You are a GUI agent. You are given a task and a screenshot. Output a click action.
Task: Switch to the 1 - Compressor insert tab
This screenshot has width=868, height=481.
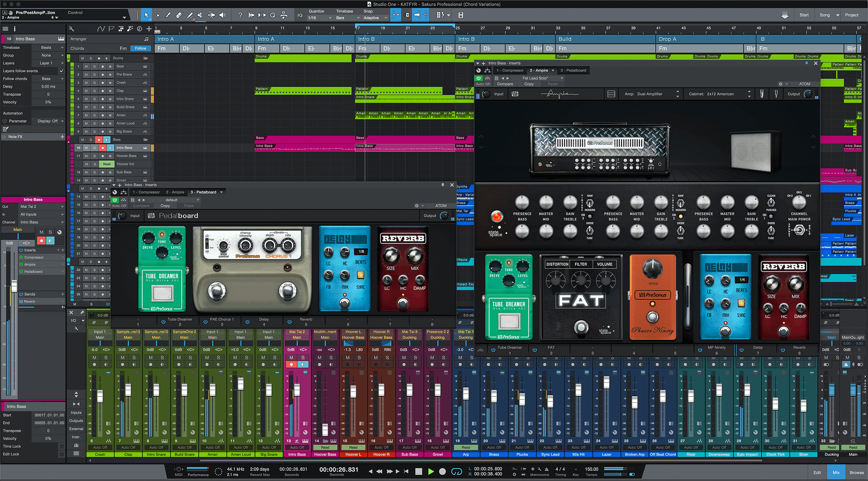510,70
